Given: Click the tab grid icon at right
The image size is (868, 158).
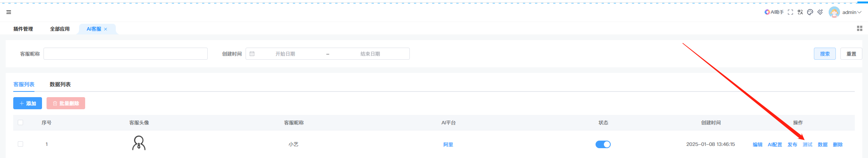Looking at the screenshot, I should [x=859, y=28].
